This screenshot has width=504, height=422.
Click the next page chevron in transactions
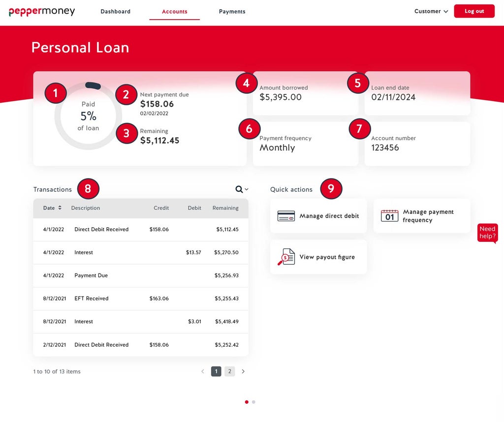(x=243, y=371)
